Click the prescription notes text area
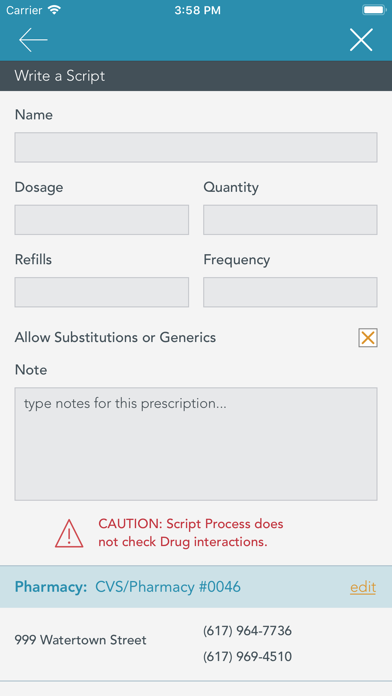392x696 pixels. (196, 444)
